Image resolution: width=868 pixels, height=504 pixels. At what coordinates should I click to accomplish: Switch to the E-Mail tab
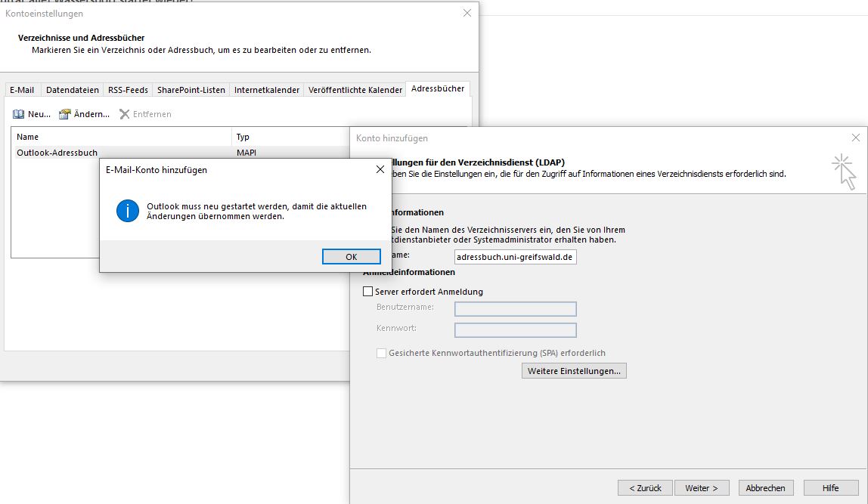[21, 90]
